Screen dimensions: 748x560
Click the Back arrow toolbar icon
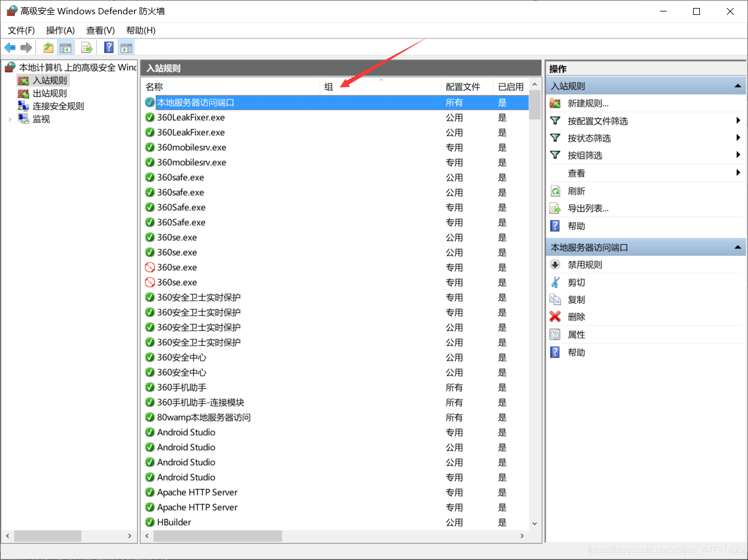coord(10,48)
